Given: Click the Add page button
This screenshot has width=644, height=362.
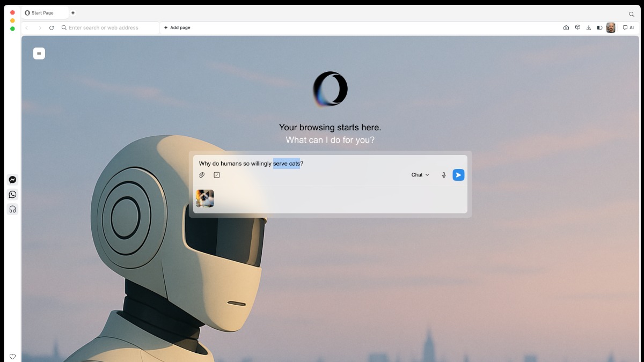Looking at the screenshot, I should (x=177, y=28).
